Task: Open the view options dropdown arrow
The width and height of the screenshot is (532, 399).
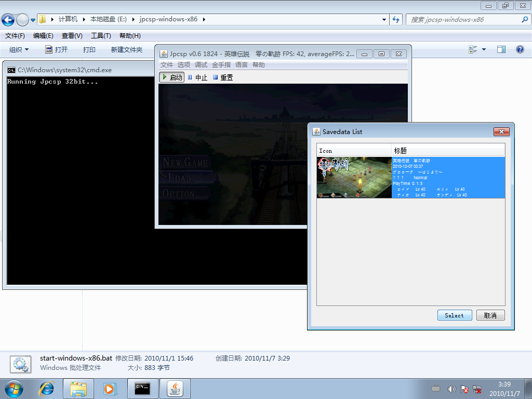Action: point(484,49)
